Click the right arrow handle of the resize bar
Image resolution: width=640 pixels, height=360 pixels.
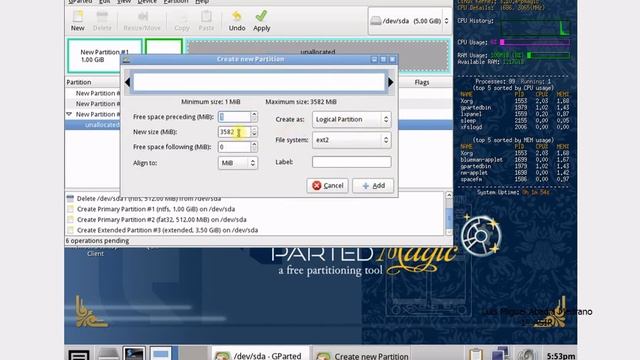point(391,82)
